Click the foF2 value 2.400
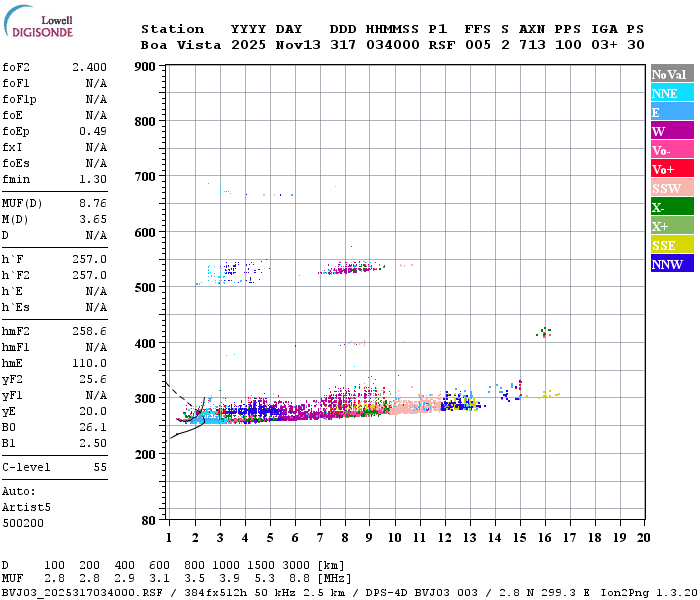700x600 pixels. pyautogui.click(x=89, y=67)
